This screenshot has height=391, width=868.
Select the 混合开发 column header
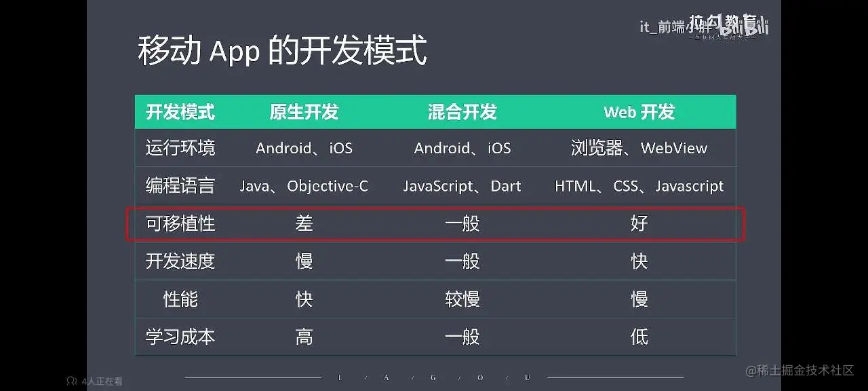click(462, 112)
